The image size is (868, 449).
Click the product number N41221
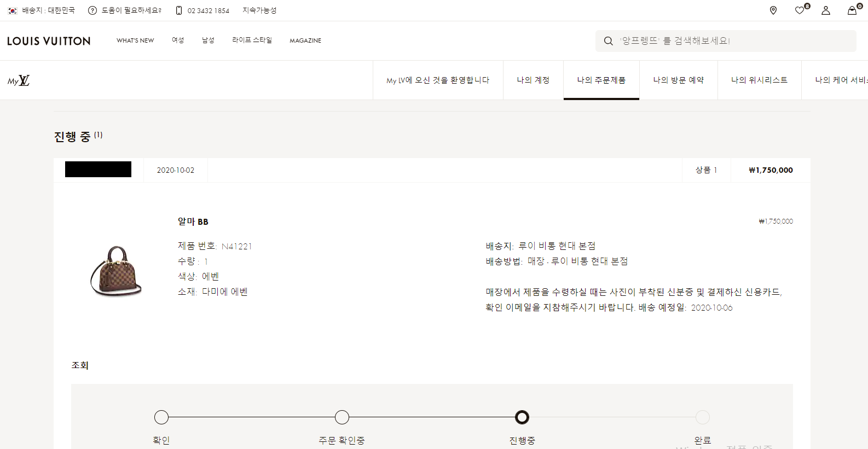(x=237, y=246)
